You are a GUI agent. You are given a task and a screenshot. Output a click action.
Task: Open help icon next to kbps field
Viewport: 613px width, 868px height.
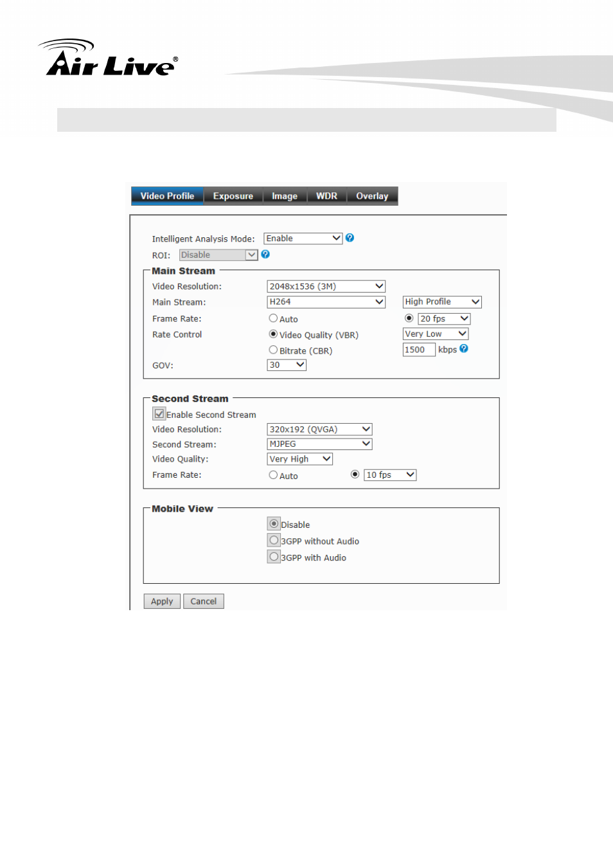464,348
